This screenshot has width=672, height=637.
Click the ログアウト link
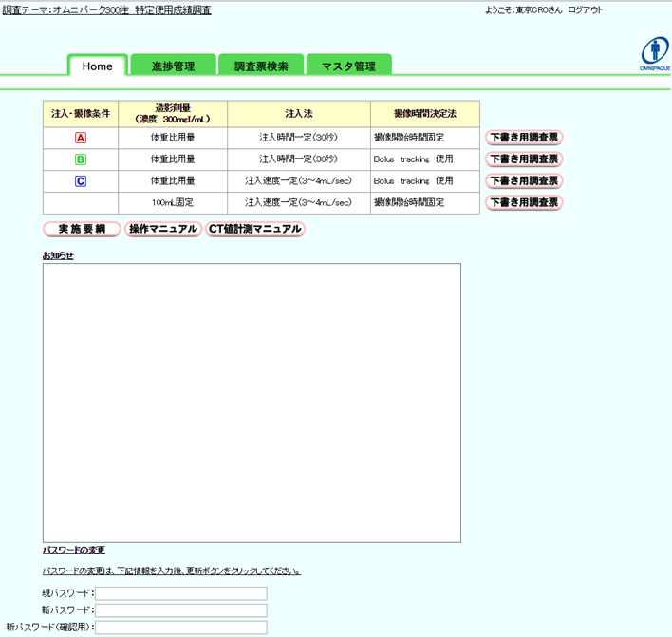point(585,10)
